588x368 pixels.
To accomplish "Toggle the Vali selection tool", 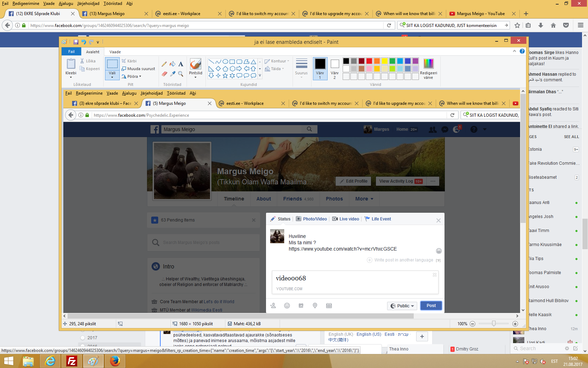I will (112, 64).
